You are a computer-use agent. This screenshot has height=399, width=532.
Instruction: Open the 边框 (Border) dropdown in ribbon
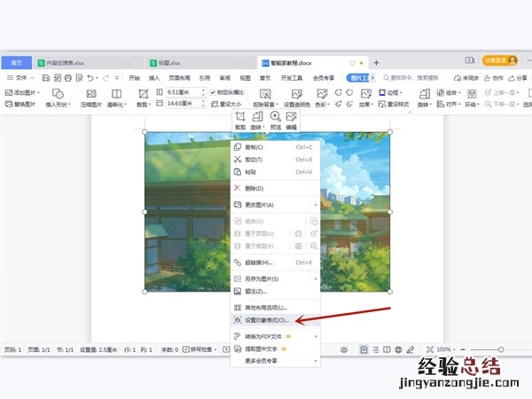[390, 92]
